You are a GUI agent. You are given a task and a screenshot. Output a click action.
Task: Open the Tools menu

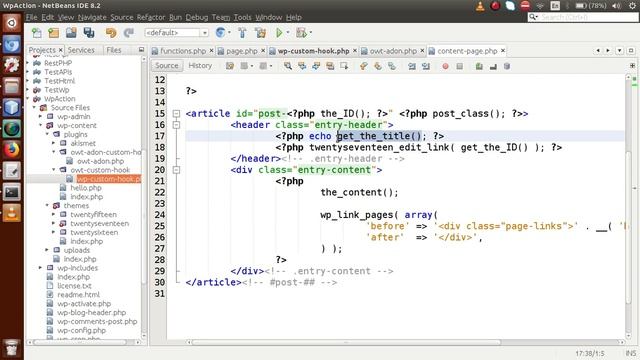click(242, 17)
